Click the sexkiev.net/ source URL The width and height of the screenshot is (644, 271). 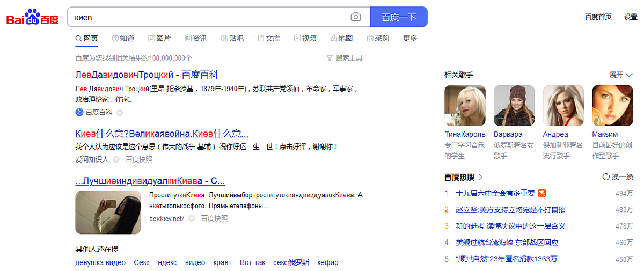tap(167, 218)
